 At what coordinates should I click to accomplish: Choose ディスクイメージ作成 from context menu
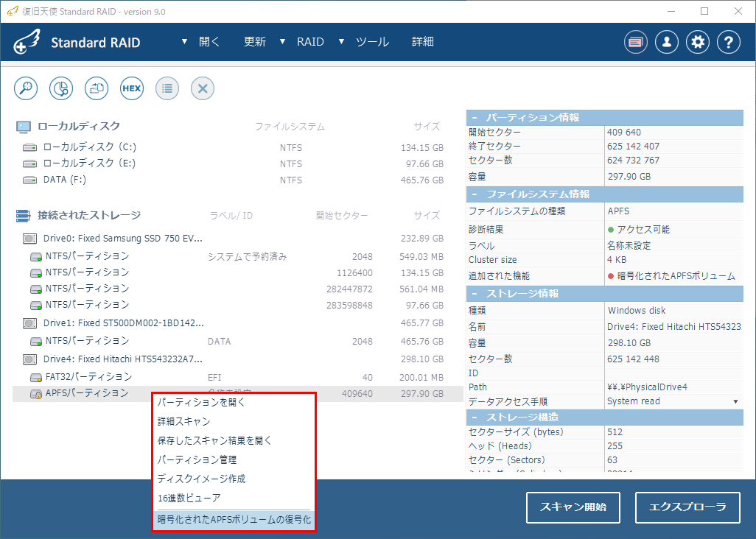coord(234,479)
